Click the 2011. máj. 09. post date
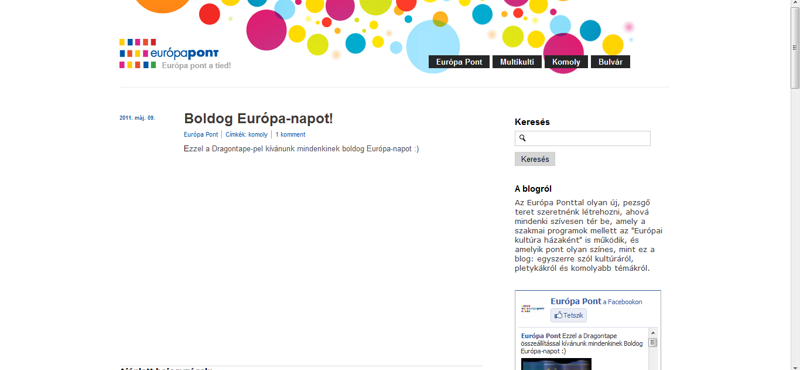 pos(137,118)
